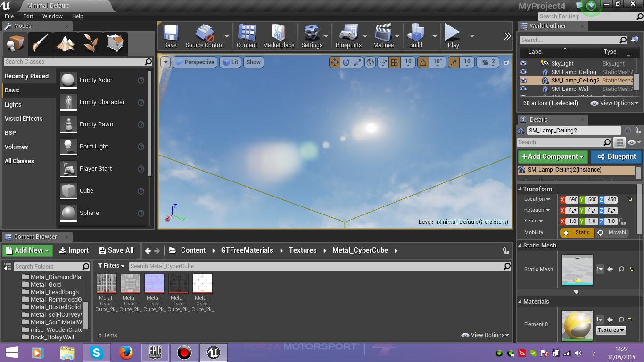This screenshot has height=362, width=644.
Task: Open the Settings toolbar icon
Action: pos(312,36)
